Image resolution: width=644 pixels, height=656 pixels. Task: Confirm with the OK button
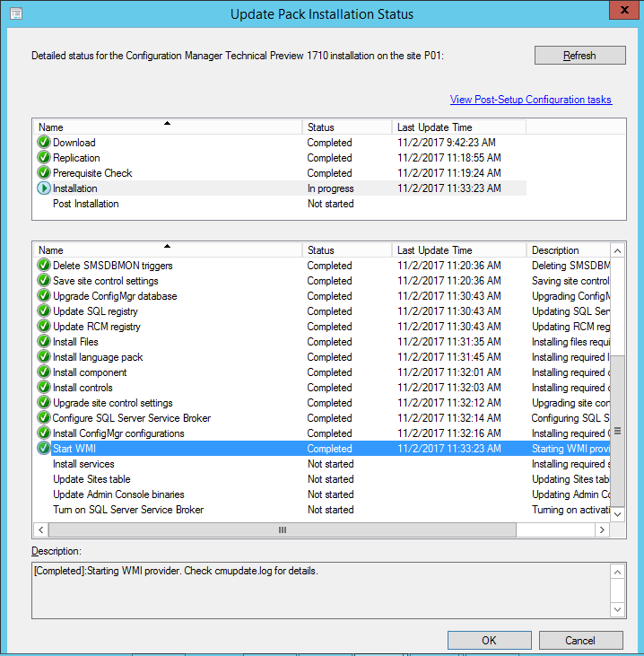pyautogui.click(x=489, y=640)
